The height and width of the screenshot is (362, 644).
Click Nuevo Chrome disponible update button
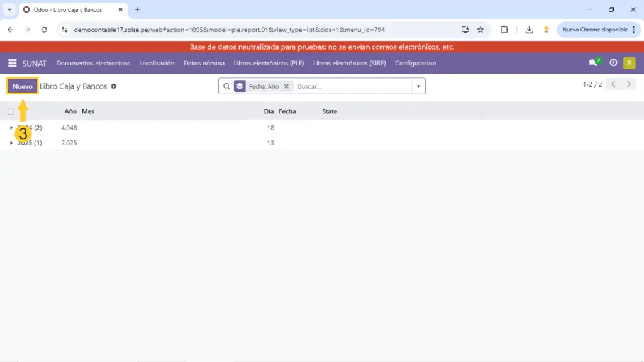click(x=594, y=30)
